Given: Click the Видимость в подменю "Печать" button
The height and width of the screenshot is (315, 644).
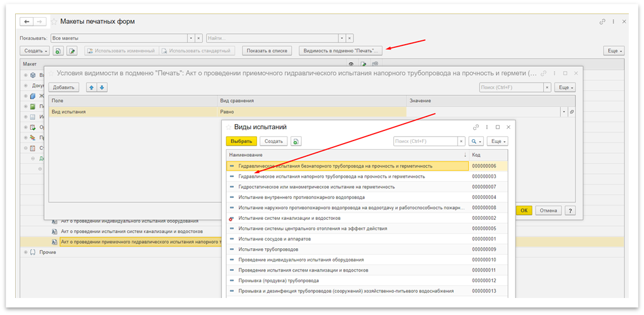Looking at the screenshot, I should [341, 50].
